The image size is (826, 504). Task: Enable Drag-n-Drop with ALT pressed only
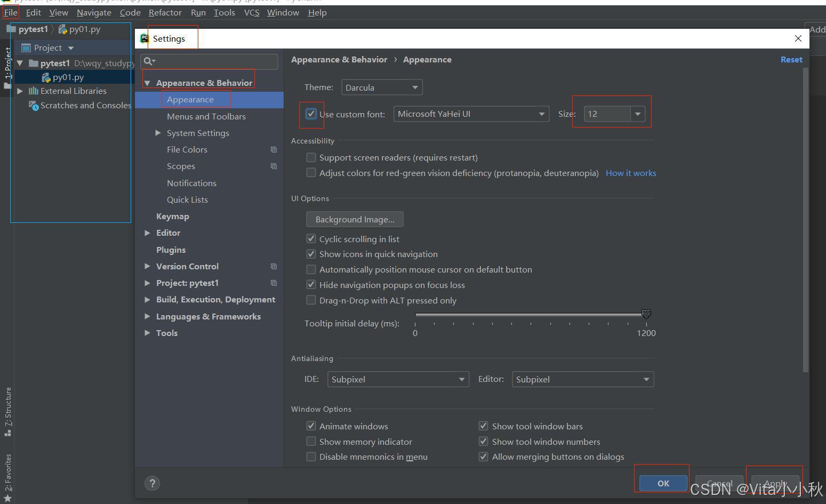[x=311, y=300]
